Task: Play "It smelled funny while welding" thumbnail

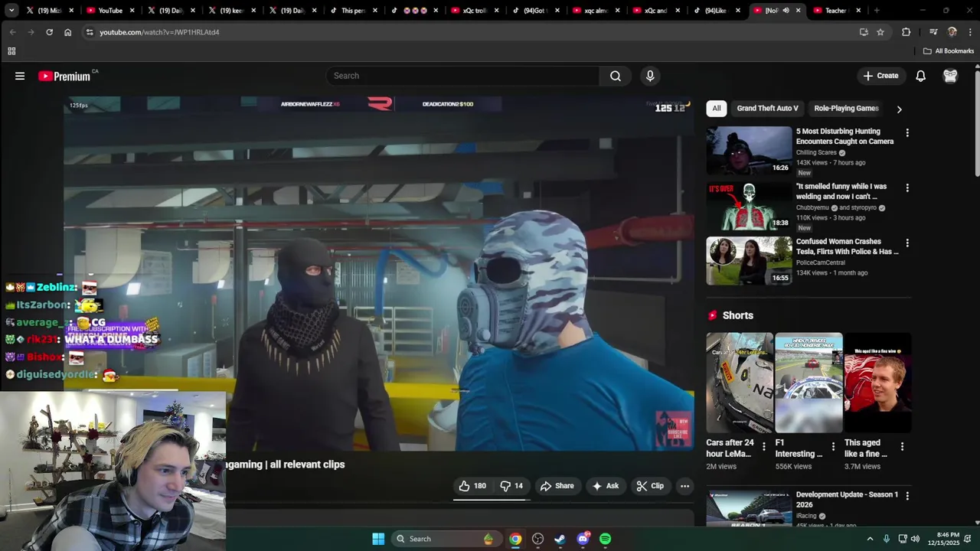Action: tap(749, 206)
